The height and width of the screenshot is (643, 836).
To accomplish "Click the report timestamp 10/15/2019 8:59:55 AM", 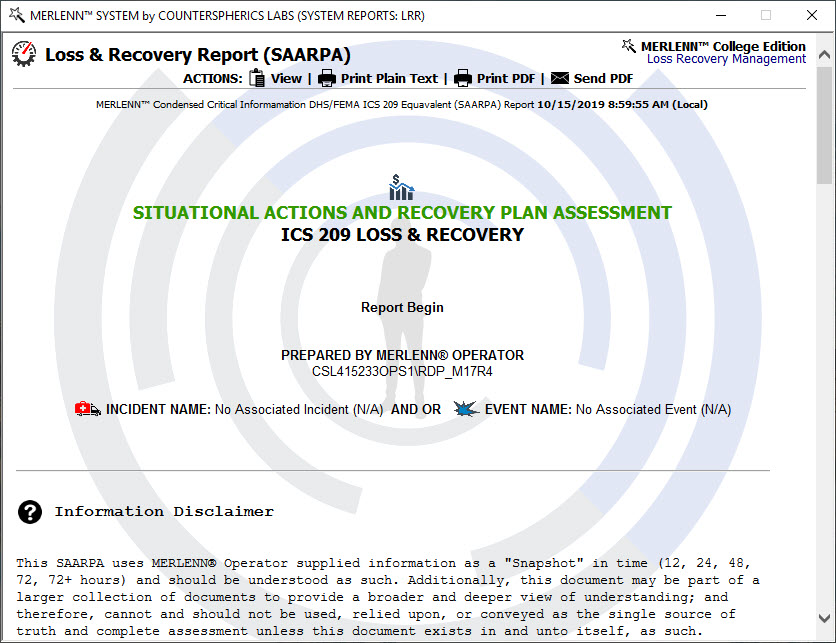I will coord(602,105).
